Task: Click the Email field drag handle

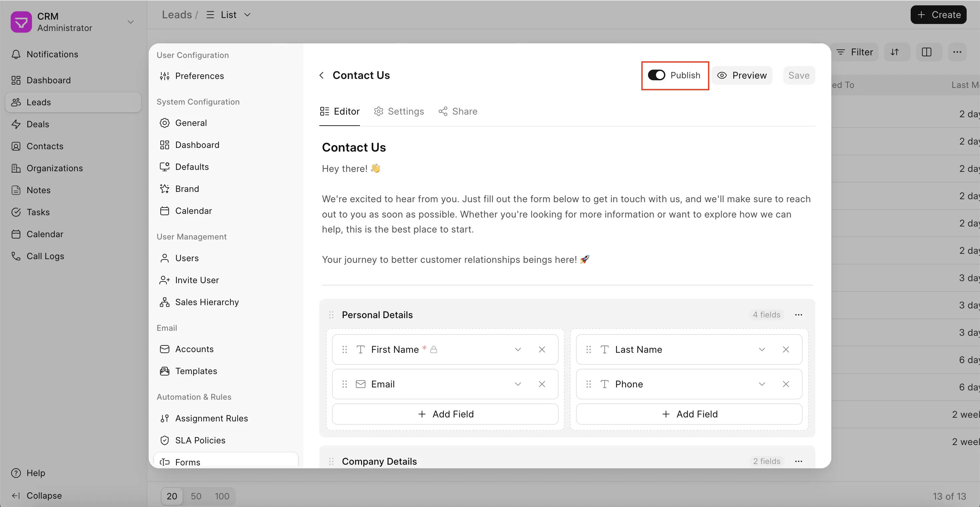Action: [x=345, y=384]
